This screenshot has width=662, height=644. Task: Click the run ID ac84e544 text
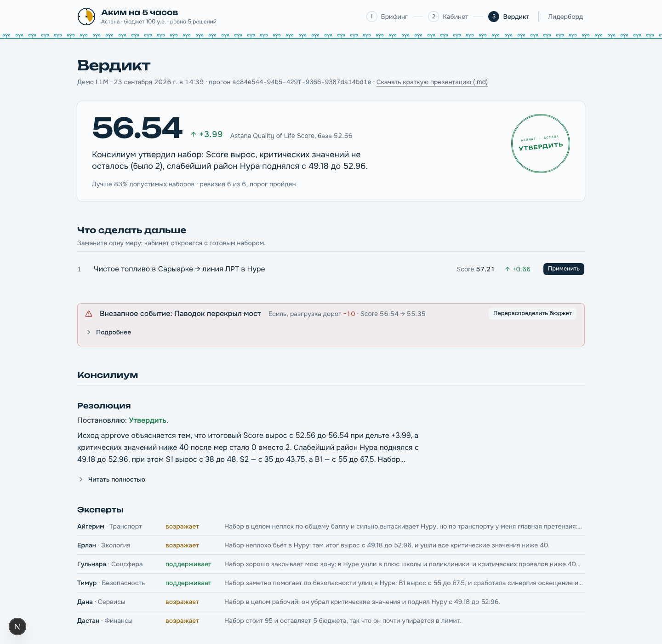(x=302, y=82)
